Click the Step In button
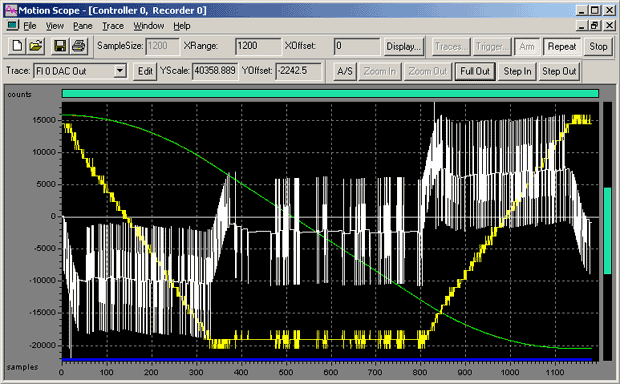This screenshot has width=620, height=384. [517, 71]
